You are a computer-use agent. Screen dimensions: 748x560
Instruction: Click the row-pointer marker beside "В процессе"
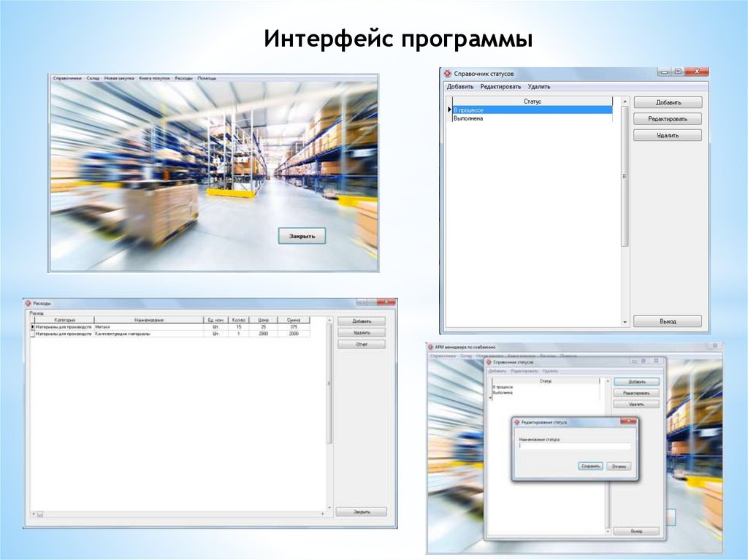449,110
